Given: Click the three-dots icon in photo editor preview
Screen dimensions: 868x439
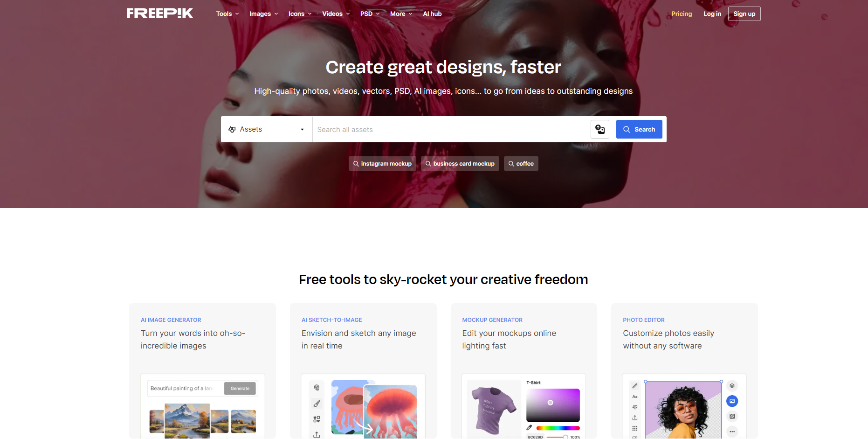Looking at the screenshot, I should point(732,432).
